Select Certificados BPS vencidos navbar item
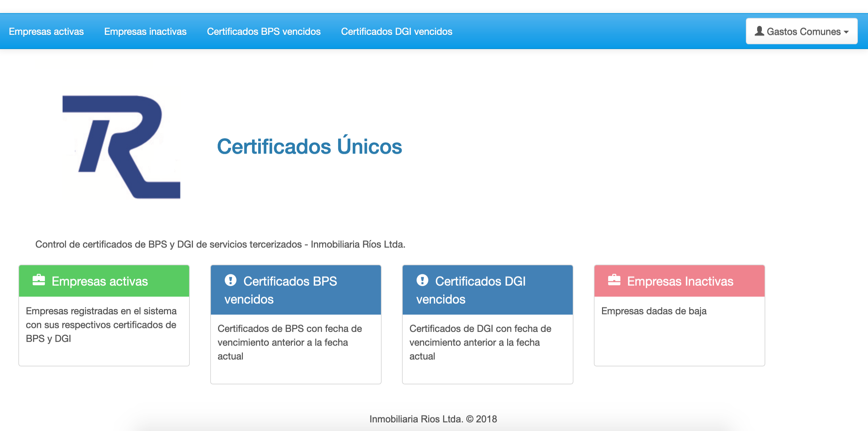868x431 pixels. coord(264,32)
